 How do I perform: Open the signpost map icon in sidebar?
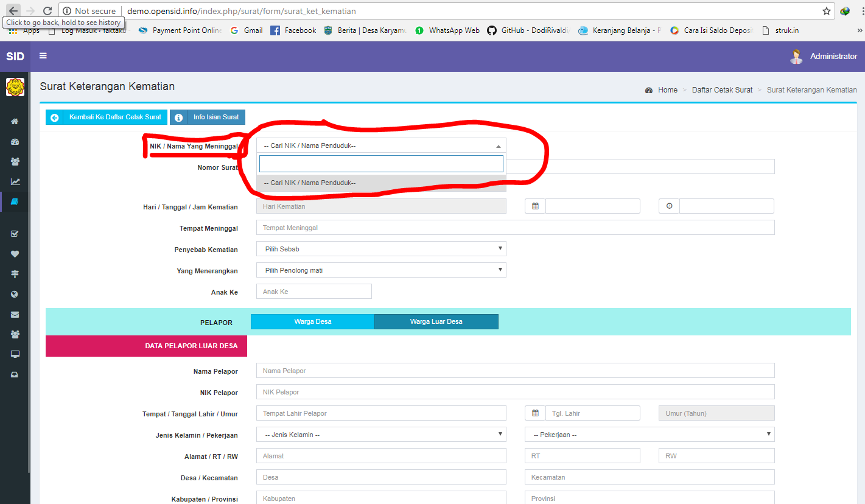pos(15,274)
